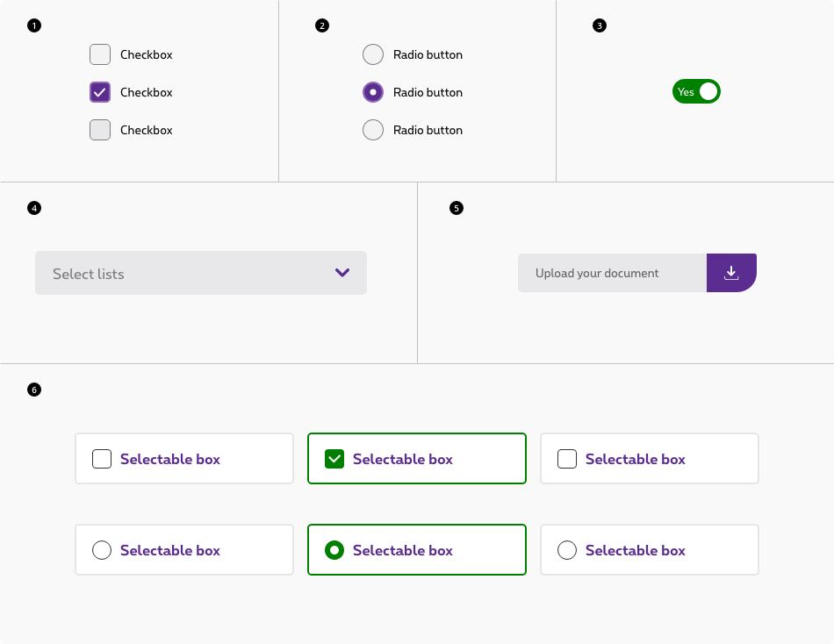Select the bottom-left Selectable box radio

point(102,550)
